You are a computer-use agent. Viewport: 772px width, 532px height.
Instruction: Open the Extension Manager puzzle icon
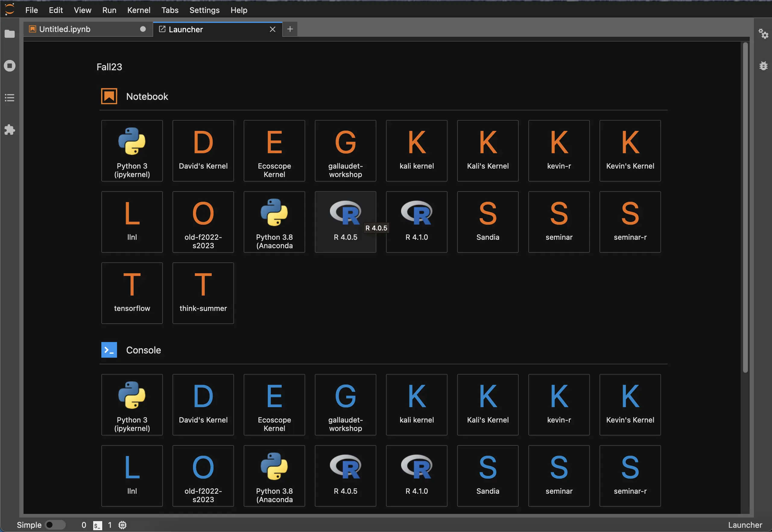tap(10, 130)
